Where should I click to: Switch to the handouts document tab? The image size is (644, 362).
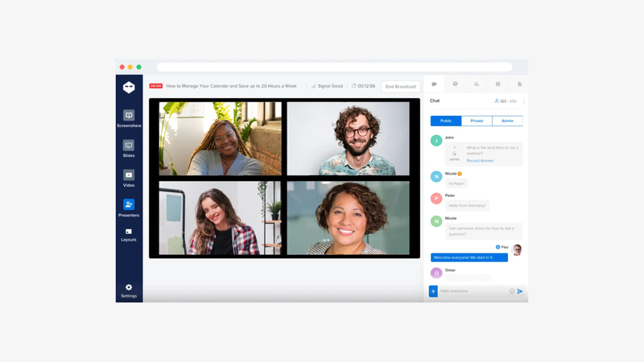click(519, 84)
